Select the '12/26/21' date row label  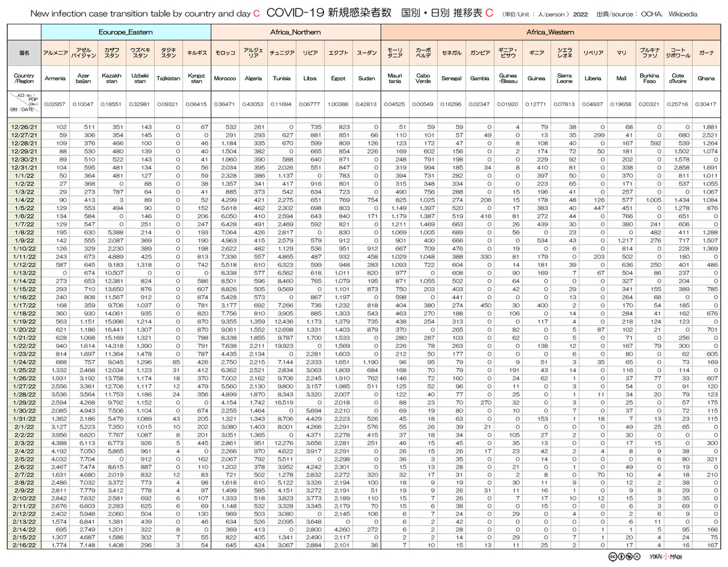(x=25, y=127)
